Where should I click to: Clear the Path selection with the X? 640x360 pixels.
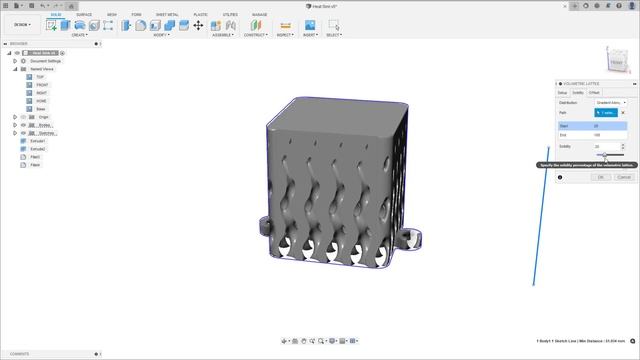[623, 113]
